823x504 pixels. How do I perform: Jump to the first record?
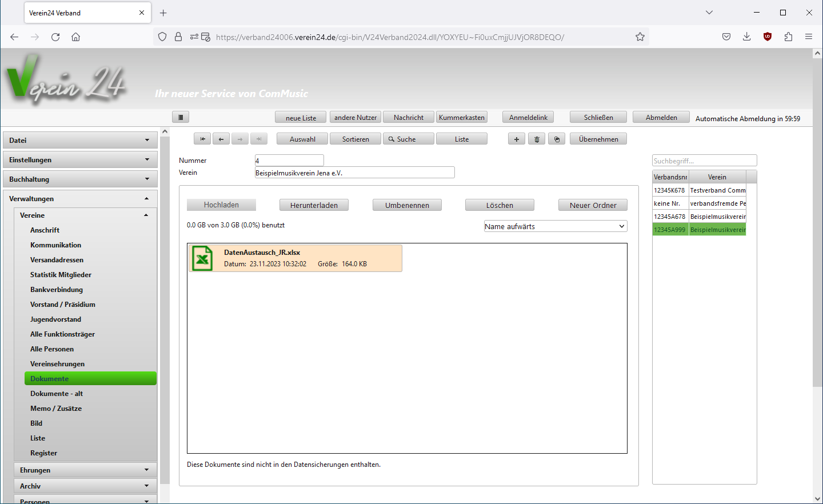[202, 139]
